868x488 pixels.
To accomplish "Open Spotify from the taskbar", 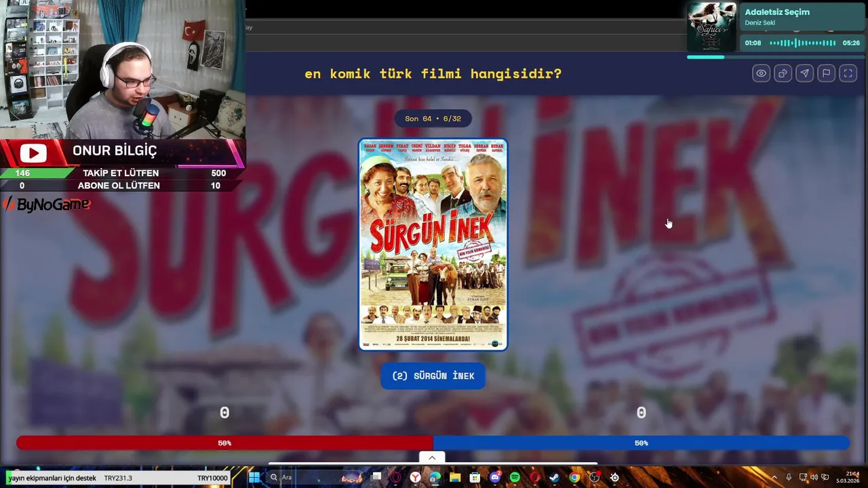I will pyautogui.click(x=515, y=478).
